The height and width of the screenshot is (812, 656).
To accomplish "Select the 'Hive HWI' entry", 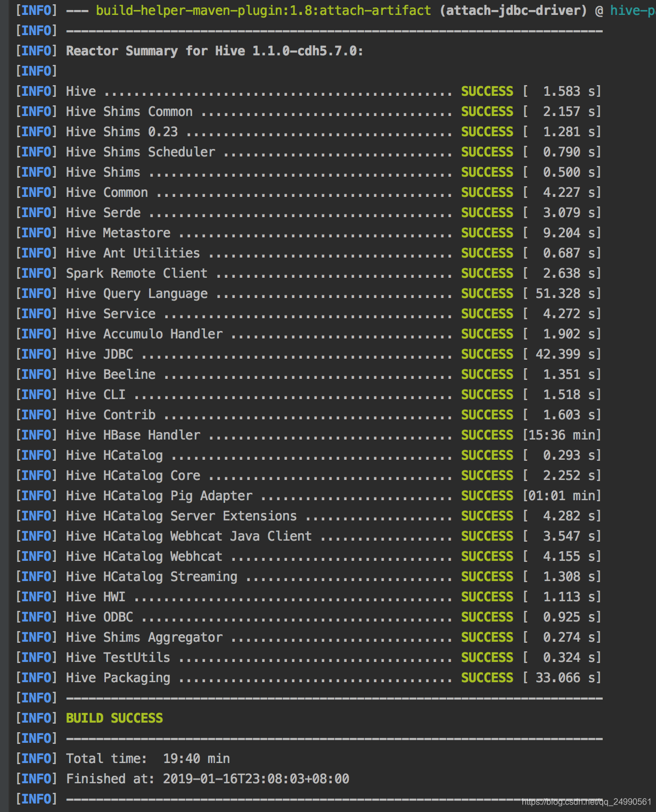I will click(96, 597).
